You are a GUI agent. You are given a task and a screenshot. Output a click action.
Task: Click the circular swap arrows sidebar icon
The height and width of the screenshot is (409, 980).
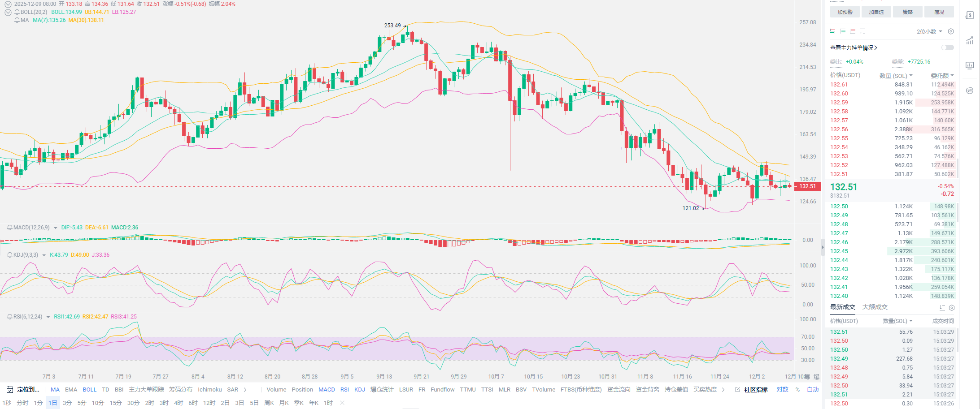tap(970, 90)
